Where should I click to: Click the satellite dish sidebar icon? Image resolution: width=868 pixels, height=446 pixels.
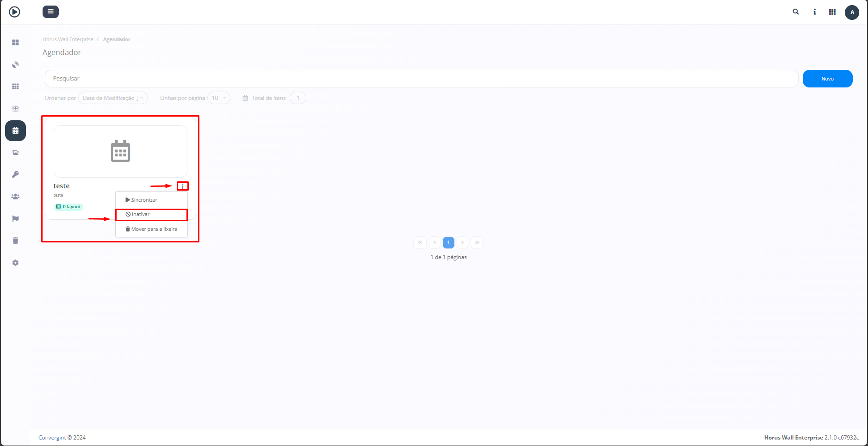click(15, 65)
